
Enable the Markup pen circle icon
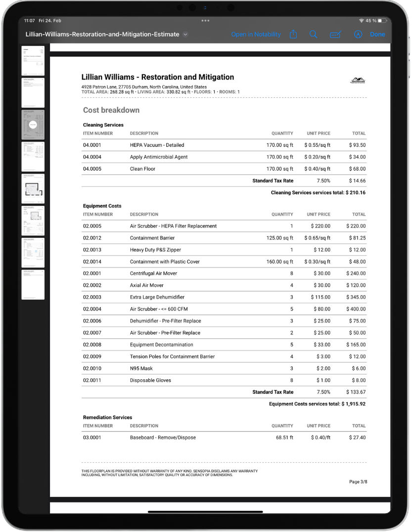pyautogui.click(x=358, y=34)
